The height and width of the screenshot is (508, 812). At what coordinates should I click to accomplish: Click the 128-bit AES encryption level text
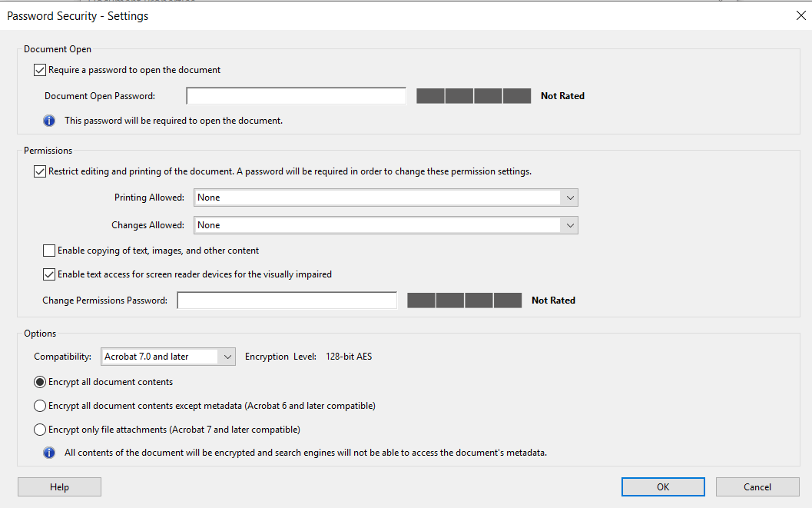click(x=349, y=357)
